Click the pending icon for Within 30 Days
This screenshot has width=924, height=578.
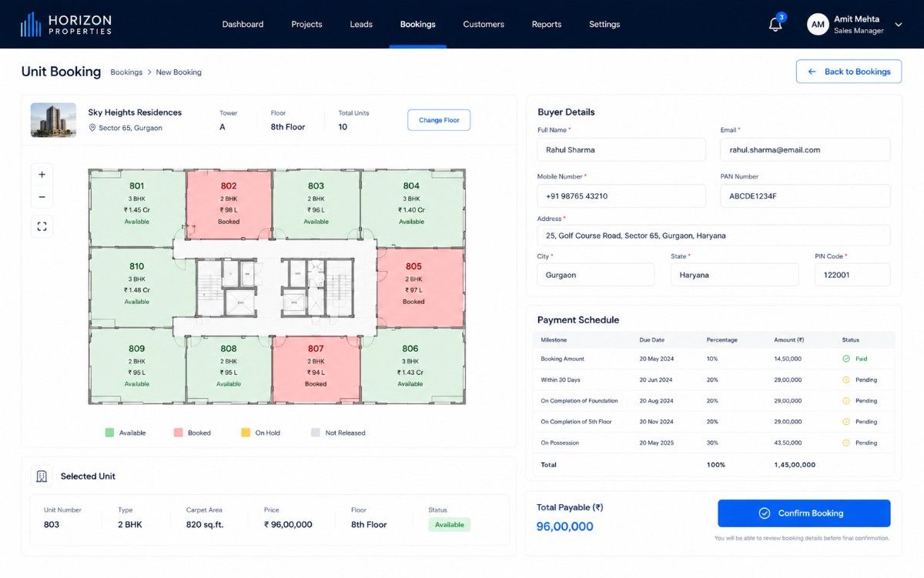point(846,379)
